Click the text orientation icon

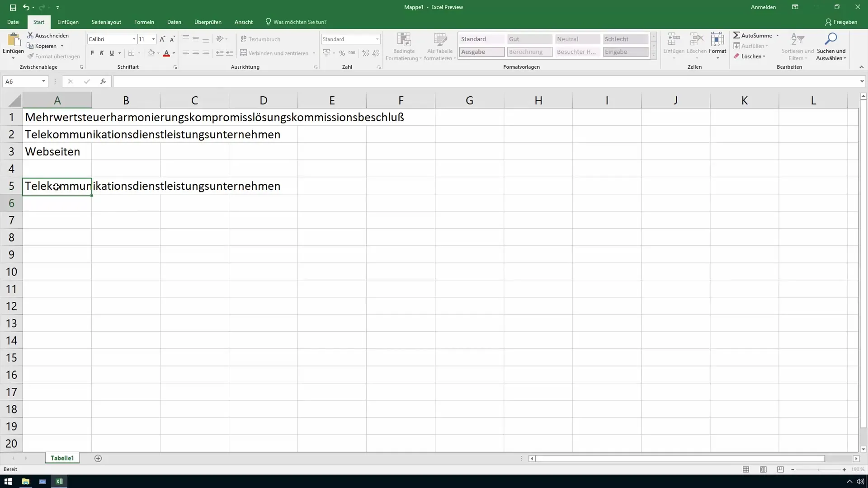(220, 39)
